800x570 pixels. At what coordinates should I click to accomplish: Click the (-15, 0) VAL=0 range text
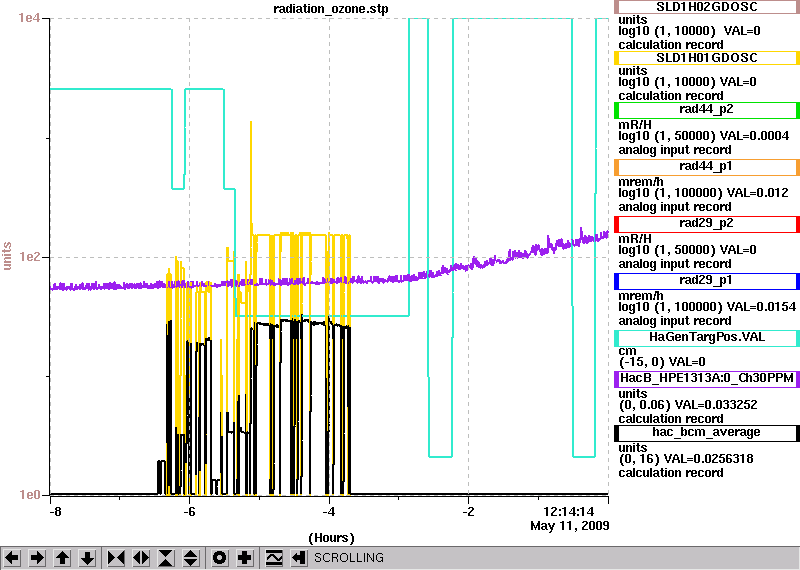pyautogui.click(x=662, y=362)
